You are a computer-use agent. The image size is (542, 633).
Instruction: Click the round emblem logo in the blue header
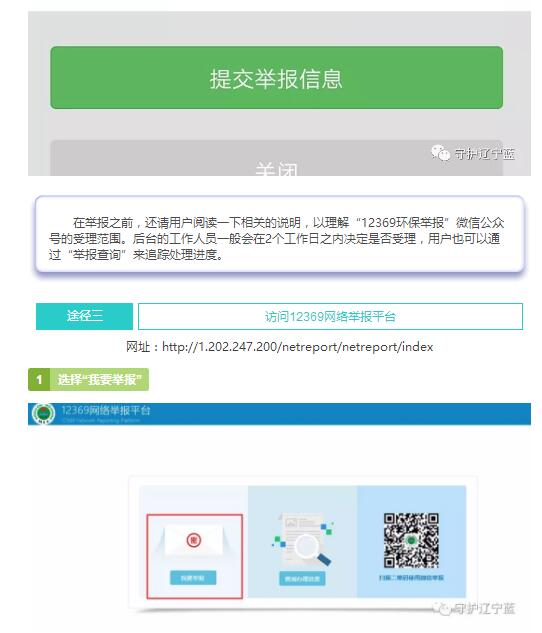click(x=44, y=413)
